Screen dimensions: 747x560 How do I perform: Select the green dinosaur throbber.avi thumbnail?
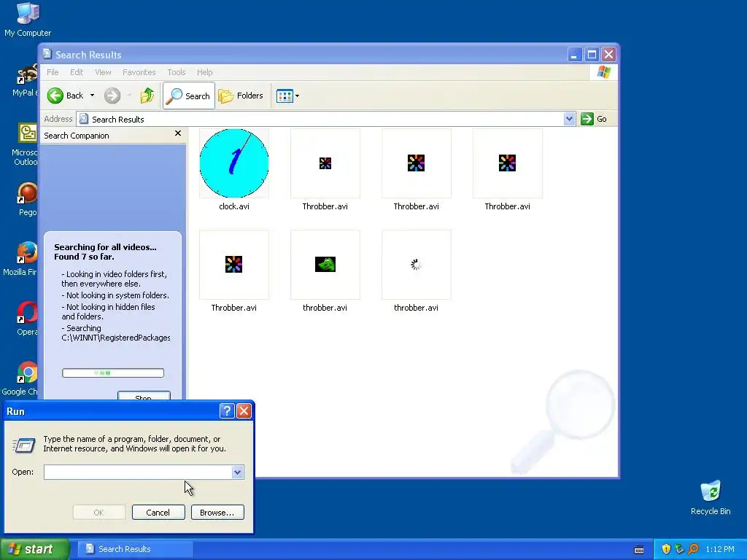pos(325,265)
